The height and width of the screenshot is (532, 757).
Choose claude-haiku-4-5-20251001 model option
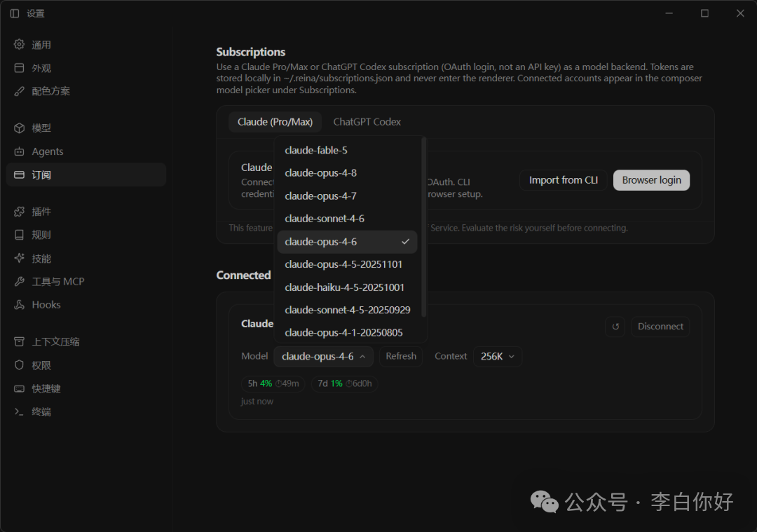(x=347, y=287)
